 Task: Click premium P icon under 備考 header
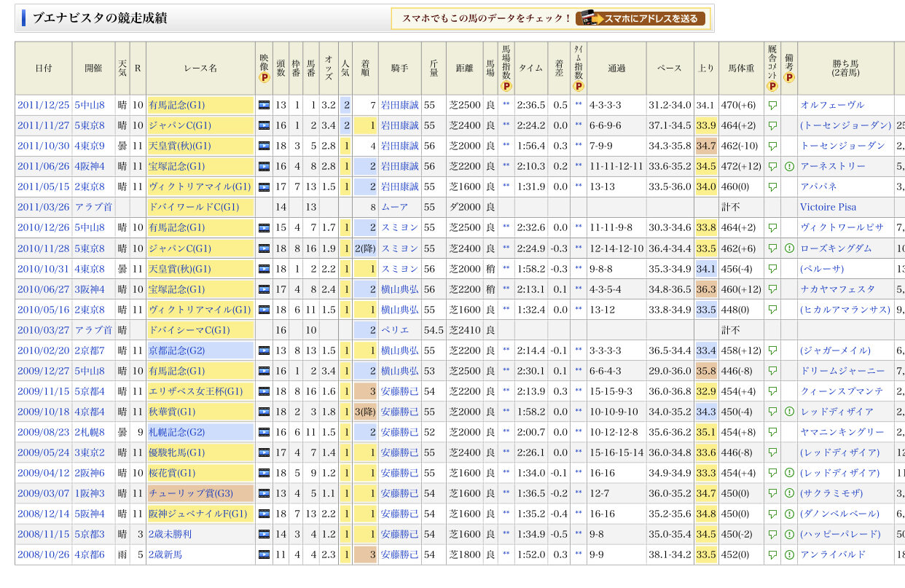tap(788, 77)
